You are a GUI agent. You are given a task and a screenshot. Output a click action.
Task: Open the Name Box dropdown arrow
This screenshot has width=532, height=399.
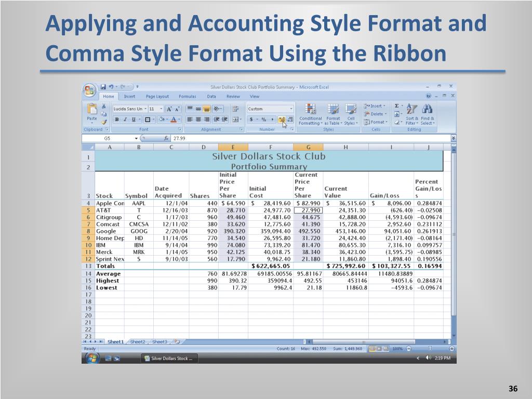(136, 138)
